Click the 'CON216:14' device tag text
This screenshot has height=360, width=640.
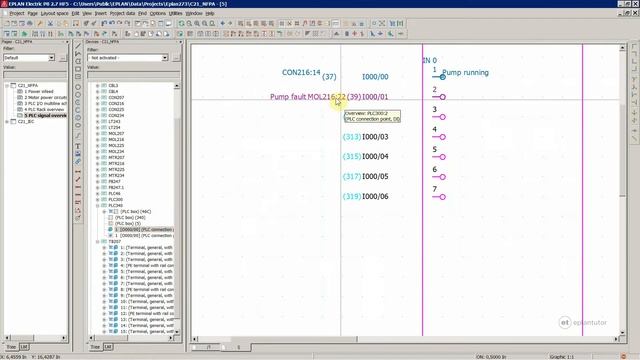pyautogui.click(x=301, y=72)
